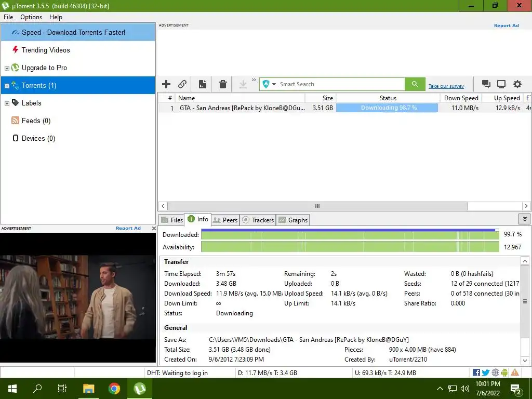Expand the Labels tree node
Image resolution: width=532 pixels, height=399 pixels.
[x=7, y=103]
